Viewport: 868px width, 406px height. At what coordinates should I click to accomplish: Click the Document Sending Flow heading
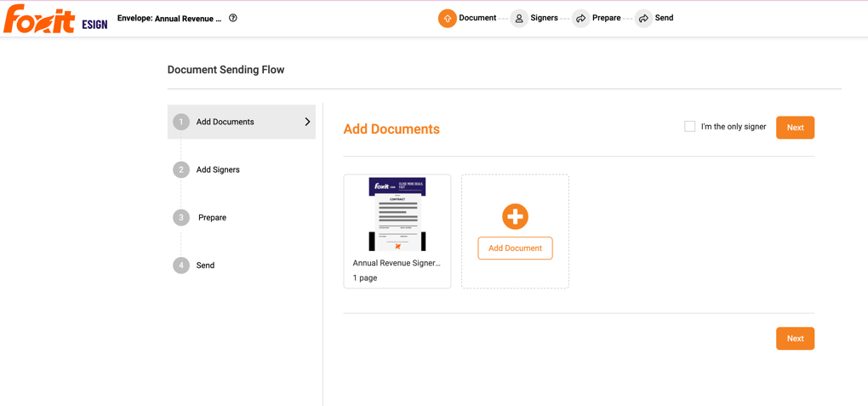tap(226, 71)
